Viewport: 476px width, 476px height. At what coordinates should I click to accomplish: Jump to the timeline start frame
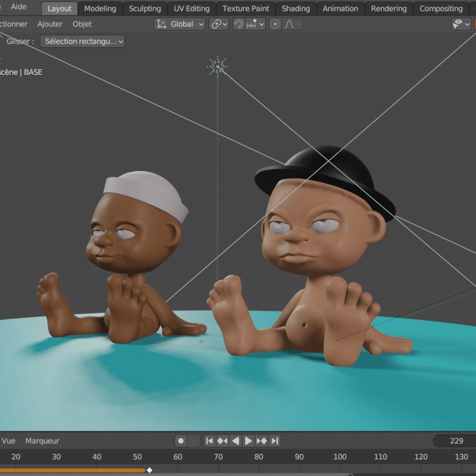point(209,441)
